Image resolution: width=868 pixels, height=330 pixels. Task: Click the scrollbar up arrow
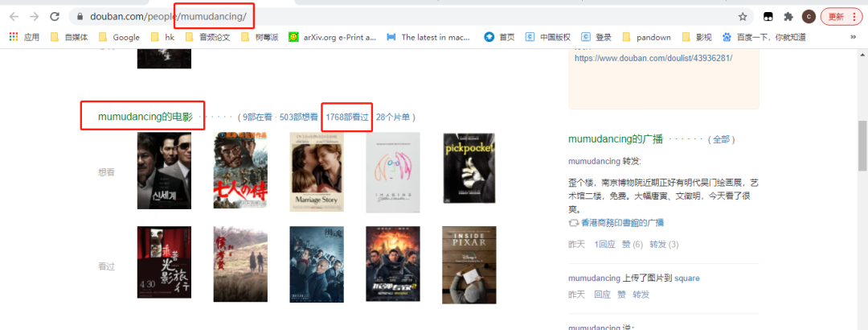point(862,55)
